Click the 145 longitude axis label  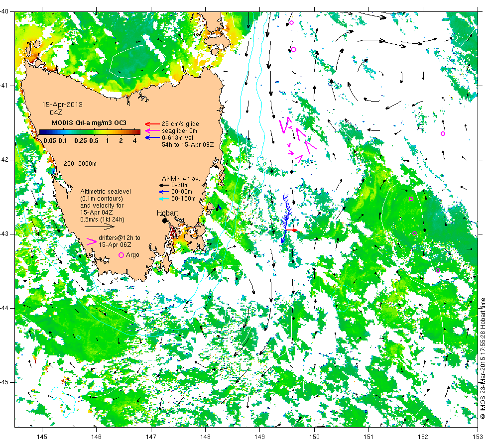click(x=42, y=437)
